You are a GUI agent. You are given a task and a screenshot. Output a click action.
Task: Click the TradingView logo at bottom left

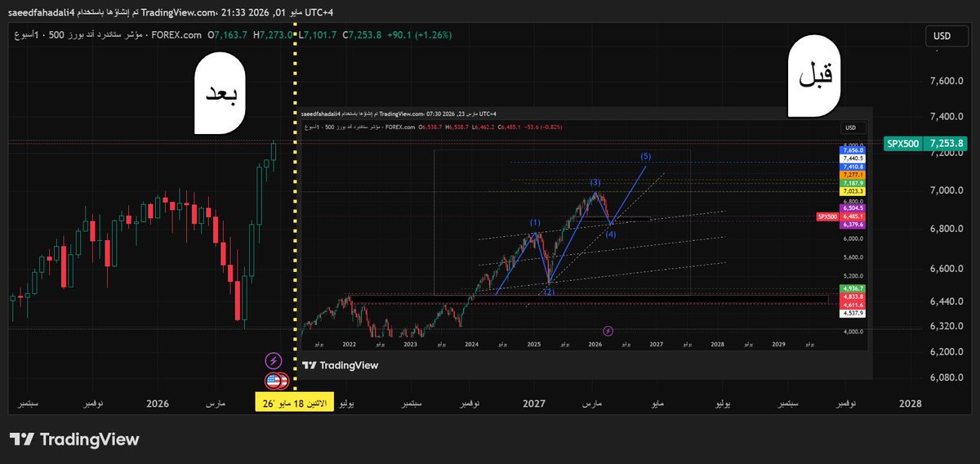click(74, 439)
